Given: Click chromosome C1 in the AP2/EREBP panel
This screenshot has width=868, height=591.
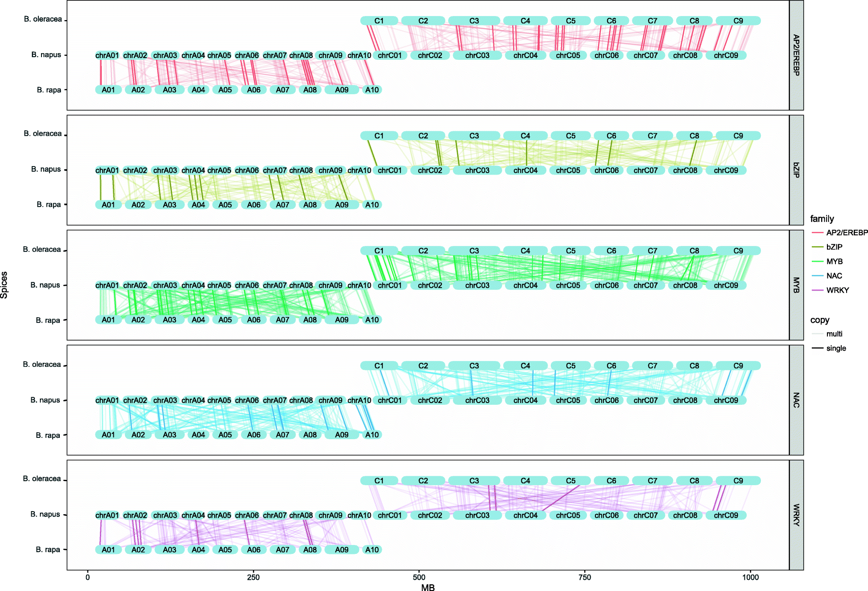Looking at the screenshot, I should coord(379,21).
